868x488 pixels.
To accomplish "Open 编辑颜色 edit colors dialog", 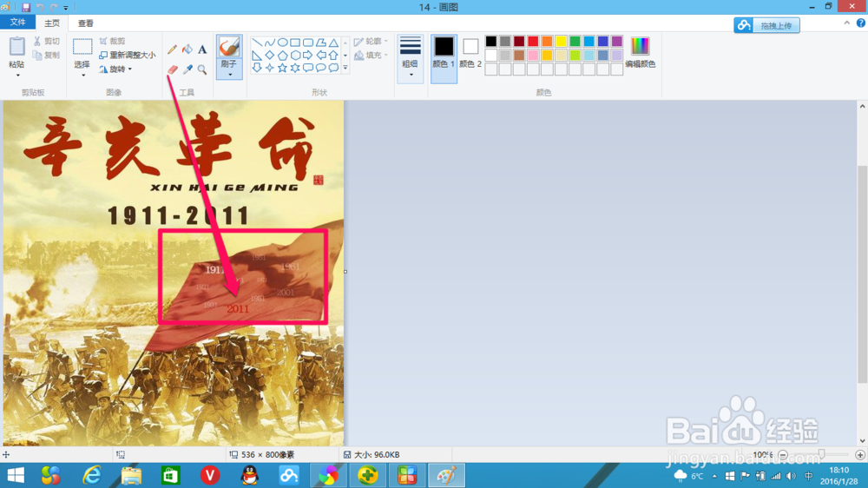I will click(641, 53).
